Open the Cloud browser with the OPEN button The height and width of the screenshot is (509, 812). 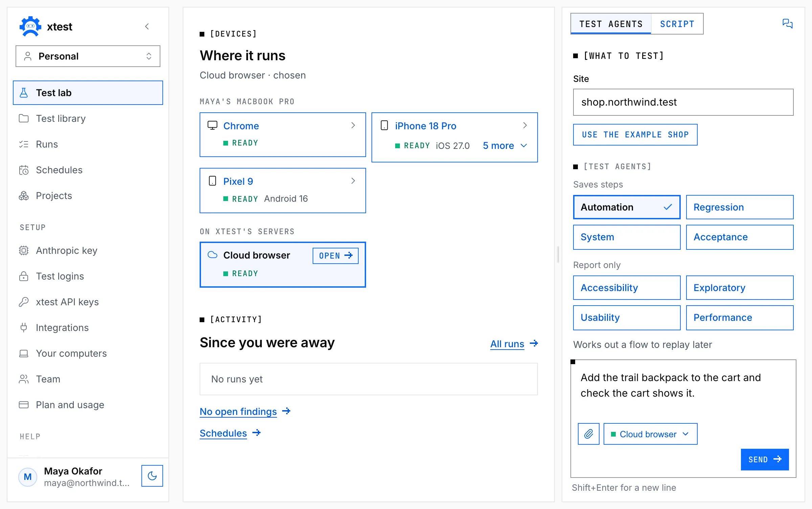pos(336,256)
